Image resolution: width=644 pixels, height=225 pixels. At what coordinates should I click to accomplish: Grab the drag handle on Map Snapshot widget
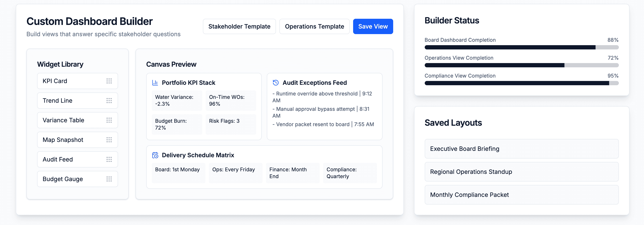coord(109,140)
